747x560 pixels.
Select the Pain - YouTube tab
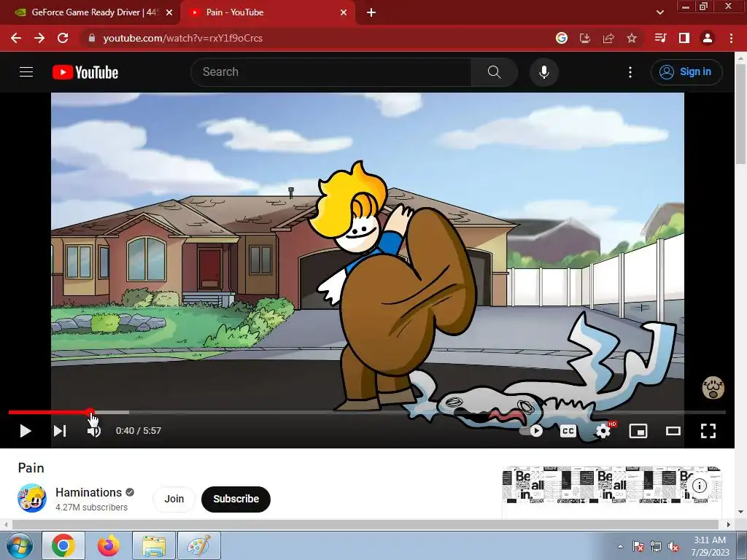coord(267,12)
